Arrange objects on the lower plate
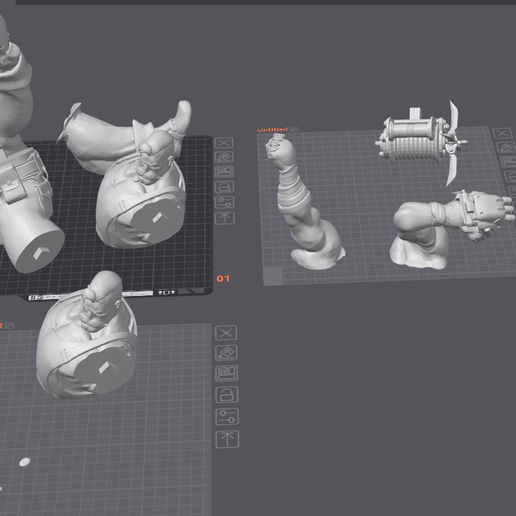This screenshot has height=516, width=516. pyautogui.click(x=227, y=373)
